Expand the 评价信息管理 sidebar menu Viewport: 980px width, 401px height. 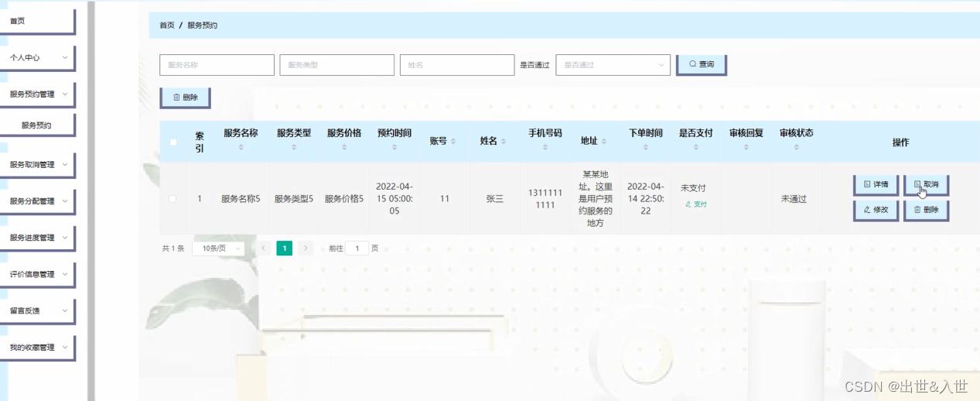[38, 274]
